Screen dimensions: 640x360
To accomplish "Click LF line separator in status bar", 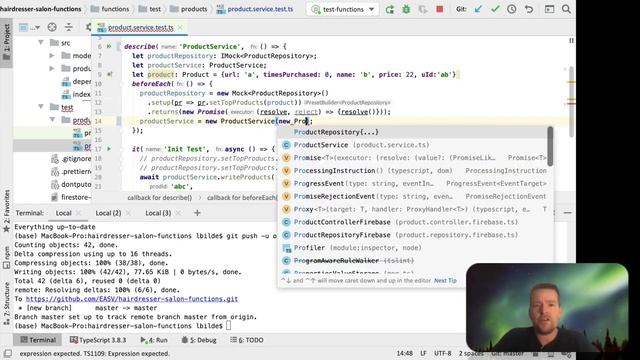I will pos(423,353).
